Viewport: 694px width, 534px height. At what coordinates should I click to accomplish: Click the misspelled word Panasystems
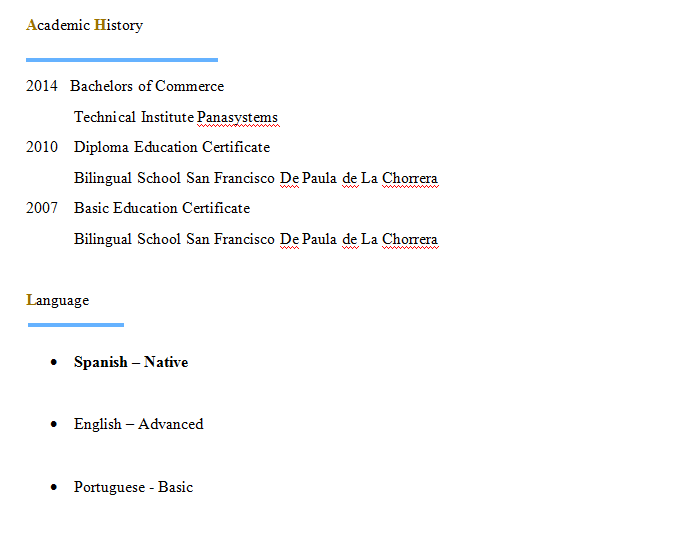237,118
